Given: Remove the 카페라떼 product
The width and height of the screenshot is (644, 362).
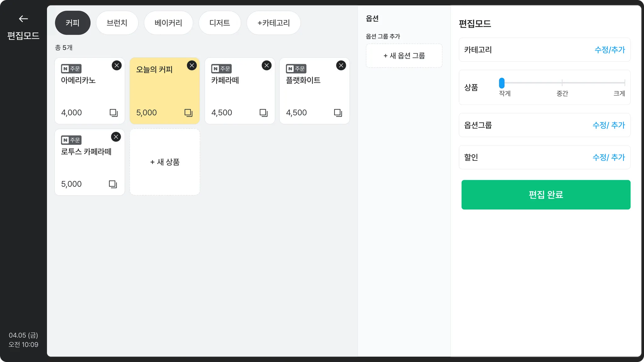Looking at the screenshot, I should pyautogui.click(x=267, y=65).
